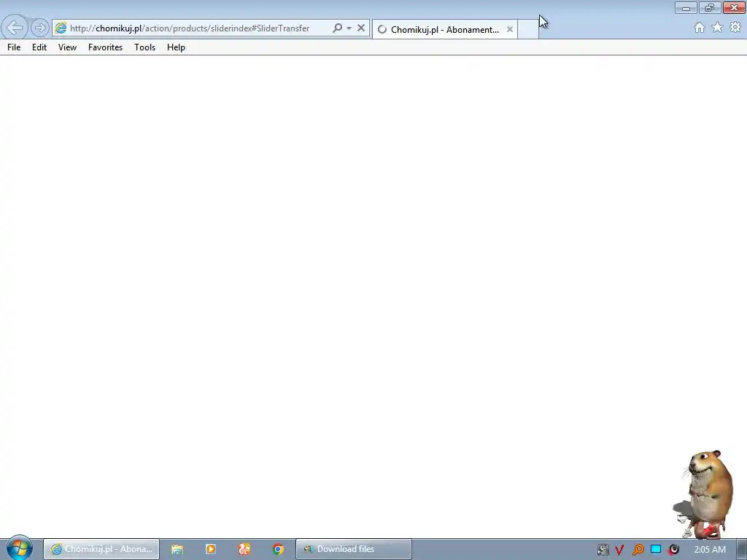
Task: Open Windows Explorer from the taskbar
Action: click(177, 549)
